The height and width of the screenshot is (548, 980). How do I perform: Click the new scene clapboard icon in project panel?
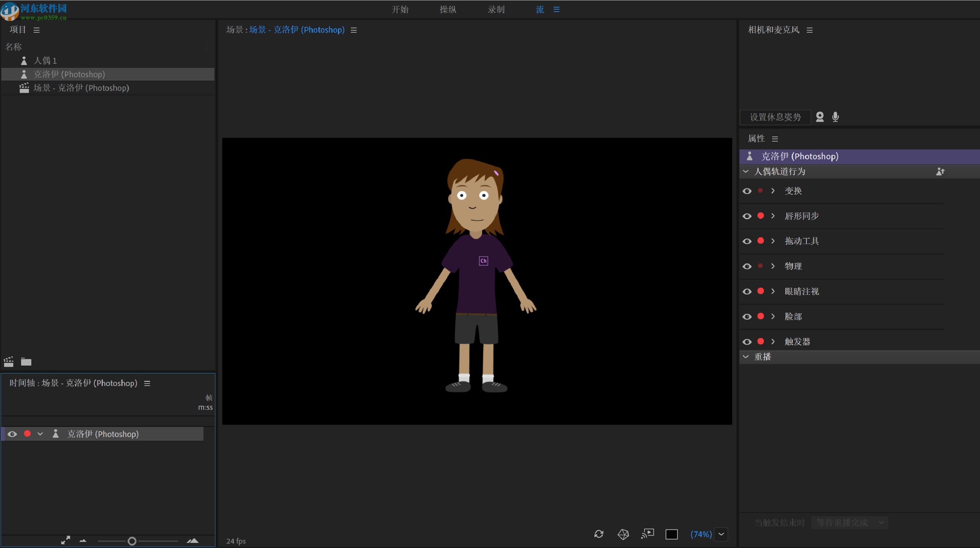[x=9, y=361]
